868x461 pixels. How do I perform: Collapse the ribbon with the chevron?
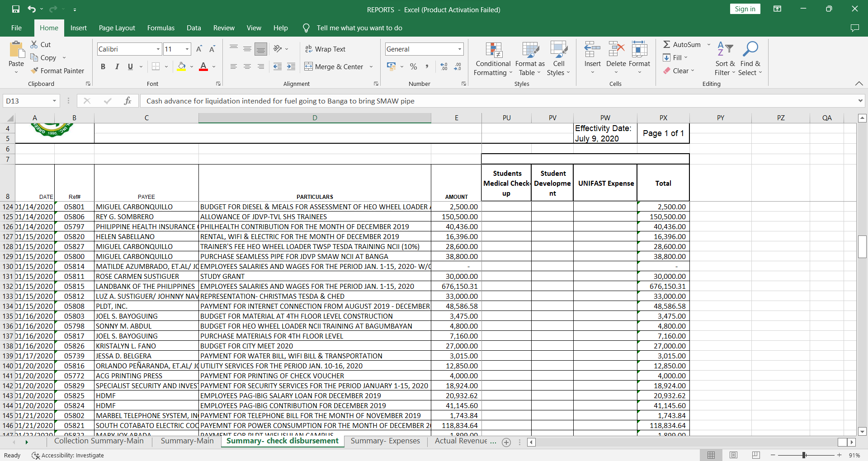click(859, 84)
